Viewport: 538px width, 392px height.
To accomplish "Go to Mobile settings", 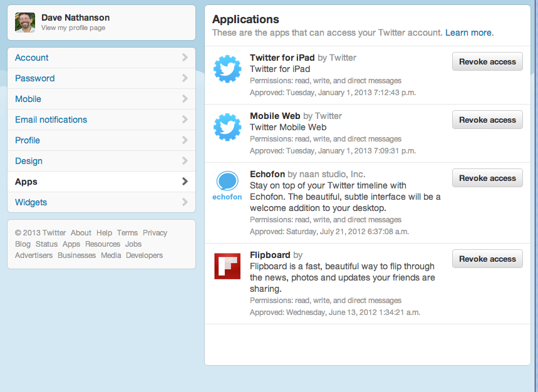I will point(101,99).
